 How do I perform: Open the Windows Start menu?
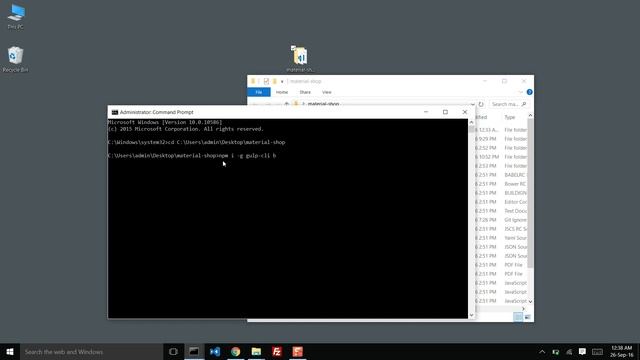coord(10,351)
